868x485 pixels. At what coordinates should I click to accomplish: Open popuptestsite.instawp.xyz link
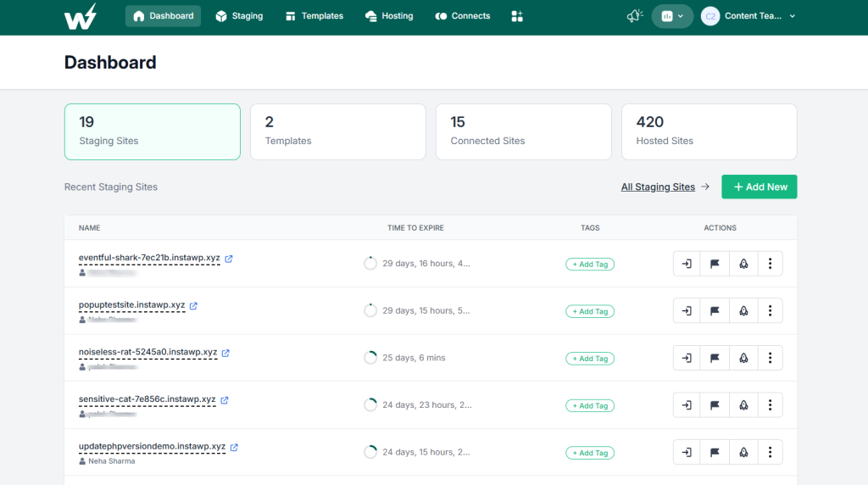click(x=131, y=305)
